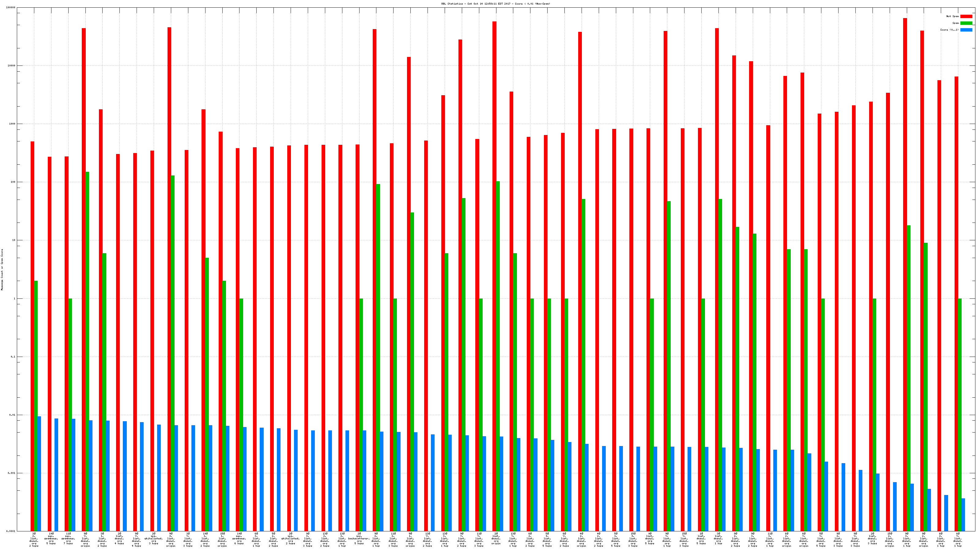
Task: Click the 0.01 y-axis tick label
Action: 12,415
